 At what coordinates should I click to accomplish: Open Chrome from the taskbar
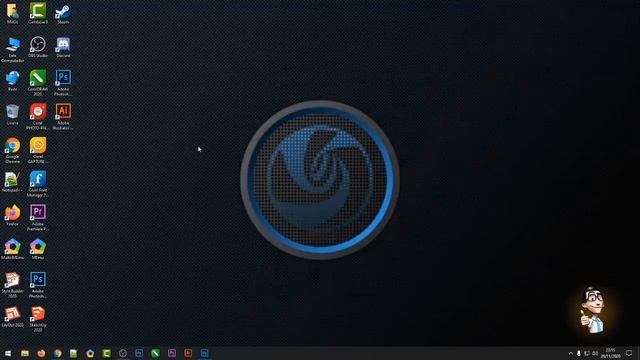[58, 353]
